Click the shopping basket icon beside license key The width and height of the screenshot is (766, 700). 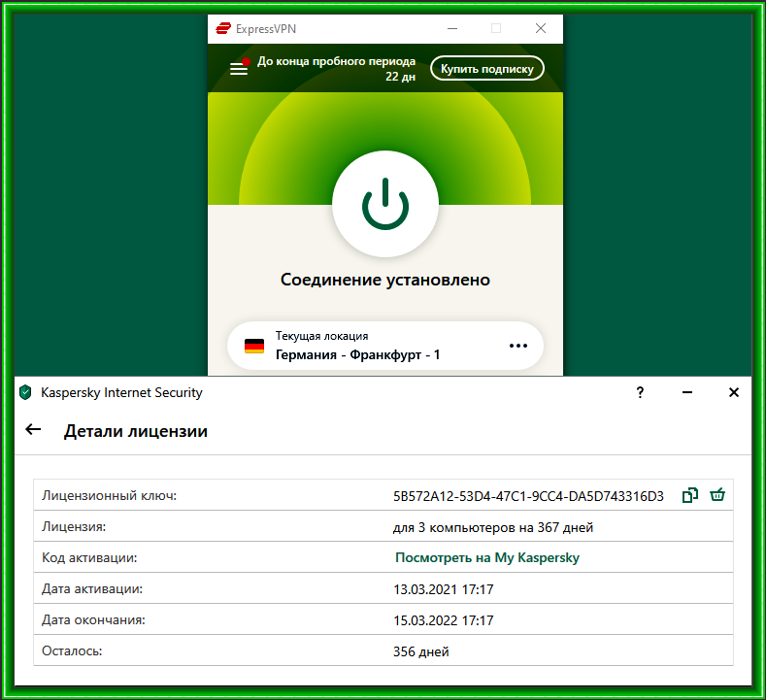point(717,495)
